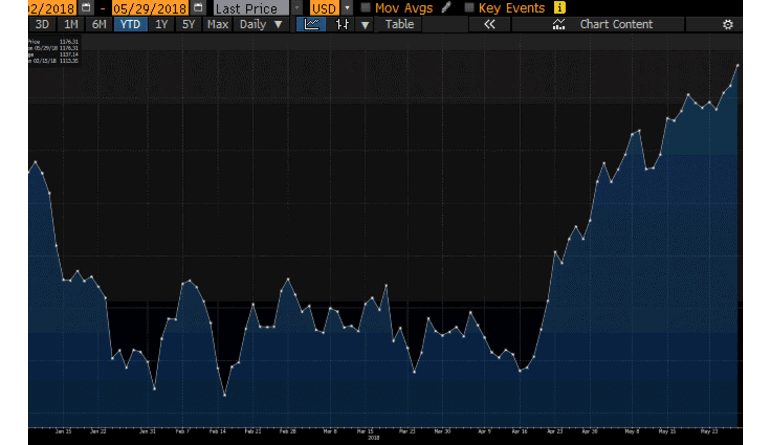This screenshot has height=445, width=771.
Task: Click the 05/29/2018 end date field
Action: [x=150, y=8]
